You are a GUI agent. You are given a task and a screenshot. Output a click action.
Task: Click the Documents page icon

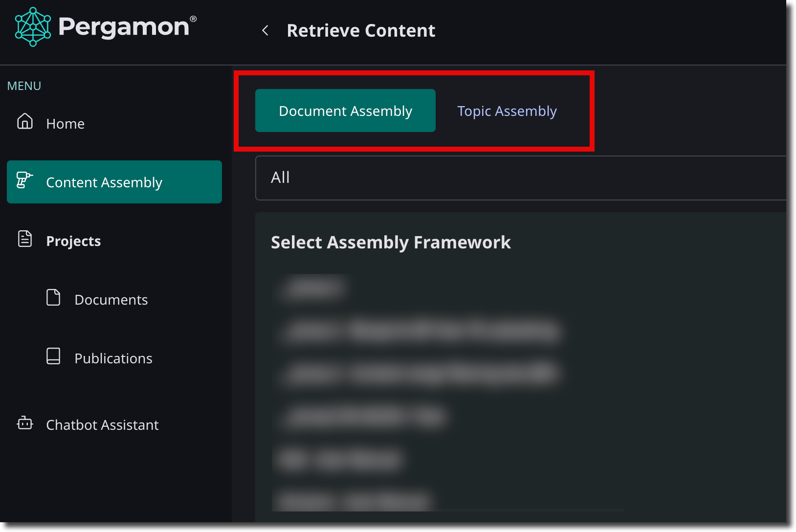point(53,297)
